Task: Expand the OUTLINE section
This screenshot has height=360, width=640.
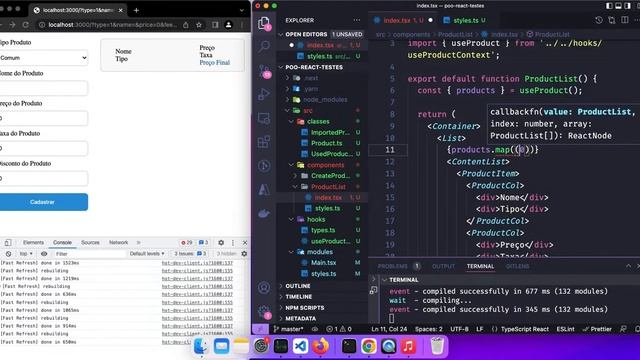Action: click(x=298, y=286)
